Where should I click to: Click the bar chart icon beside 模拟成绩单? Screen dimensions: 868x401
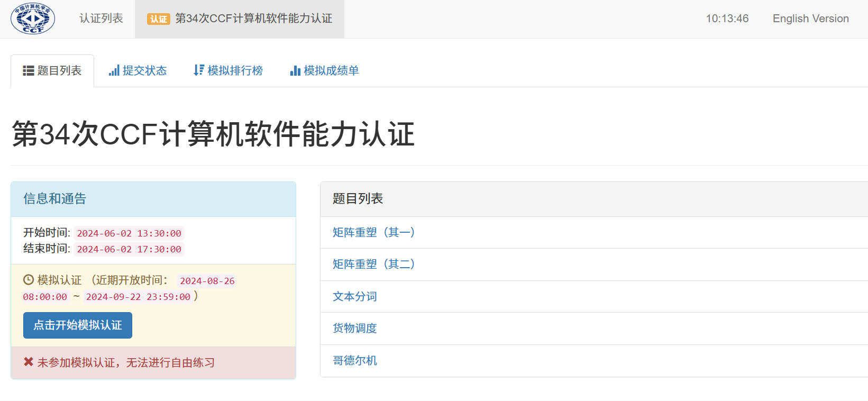(295, 71)
